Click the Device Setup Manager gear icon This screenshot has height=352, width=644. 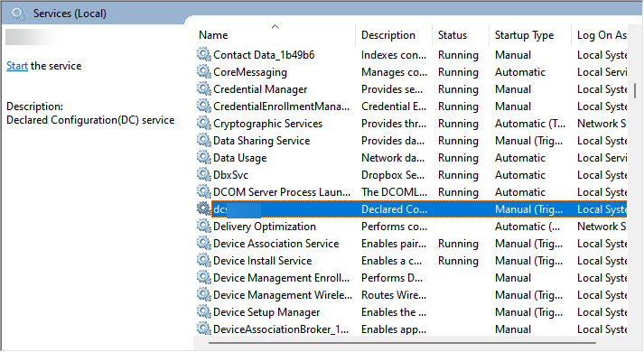click(x=204, y=311)
